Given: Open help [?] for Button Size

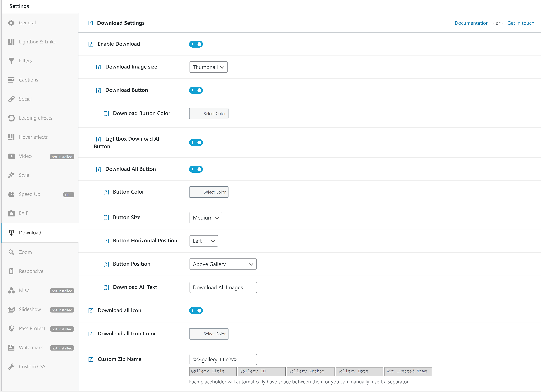Looking at the screenshot, I should pos(106,218).
